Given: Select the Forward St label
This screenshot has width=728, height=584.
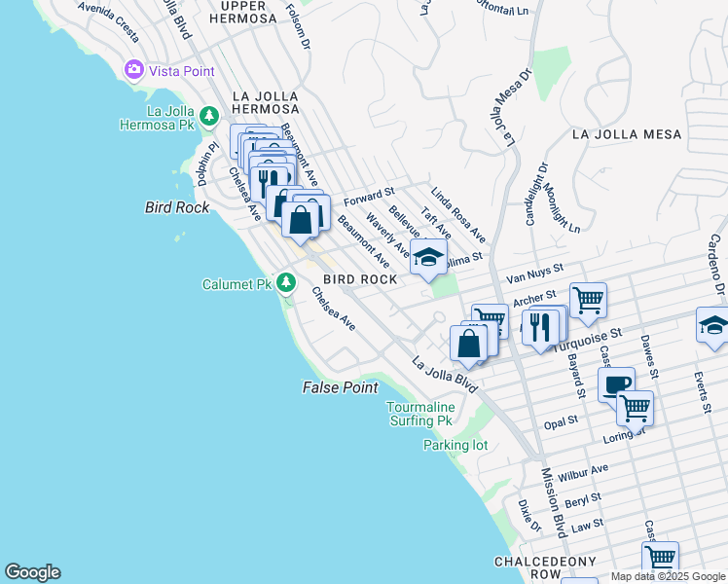Looking at the screenshot, I should pyautogui.click(x=369, y=197).
